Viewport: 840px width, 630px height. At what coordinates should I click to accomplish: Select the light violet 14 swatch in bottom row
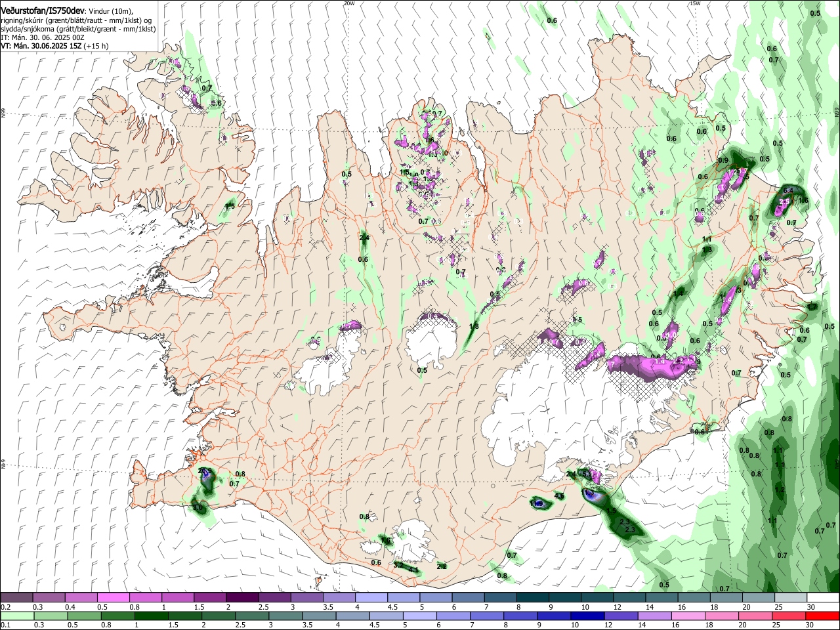[x=654, y=616]
